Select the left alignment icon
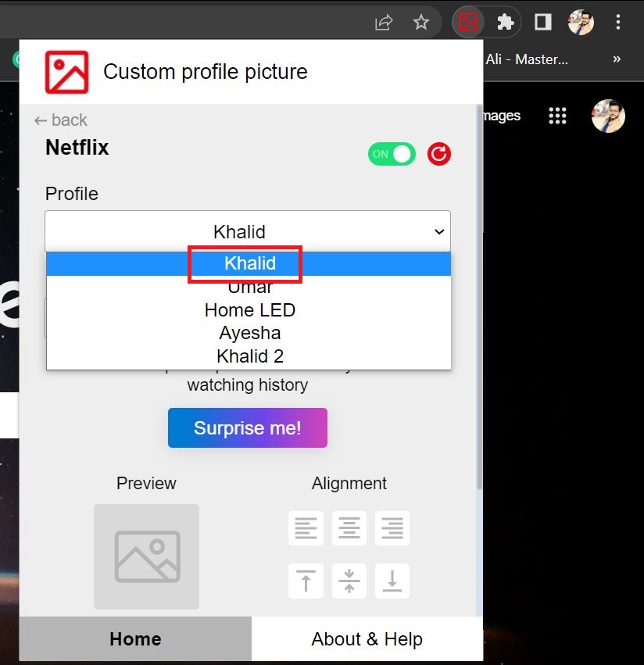The image size is (644, 665). pyautogui.click(x=306, y=528)
